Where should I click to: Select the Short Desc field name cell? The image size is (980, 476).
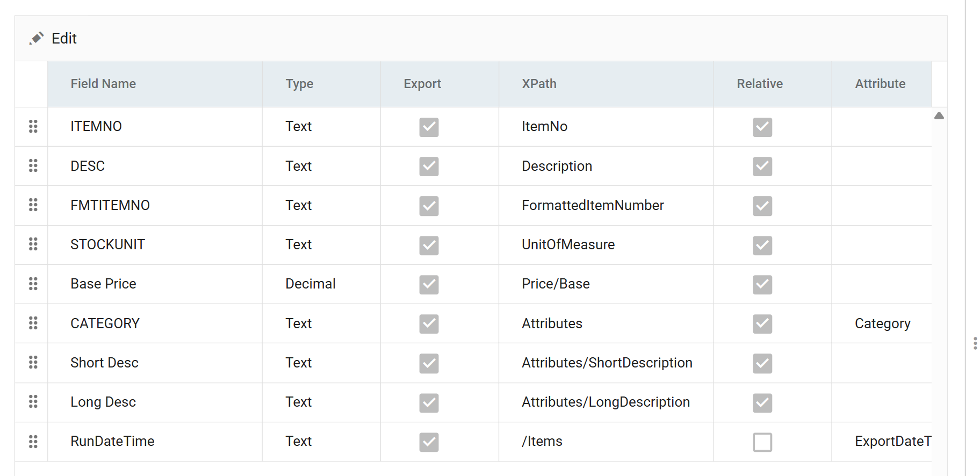[155, 363]
